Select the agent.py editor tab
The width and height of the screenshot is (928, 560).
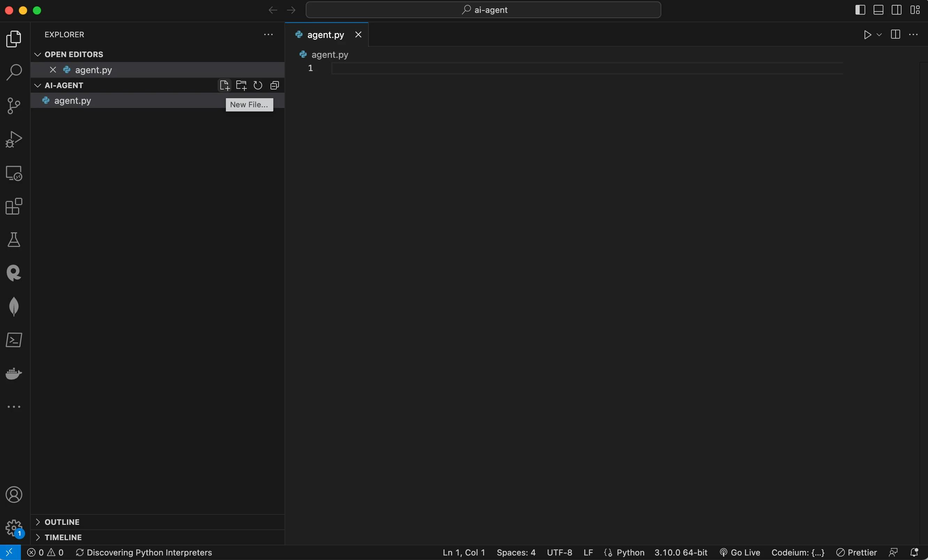pyautogui.click(x=325, y=34)
